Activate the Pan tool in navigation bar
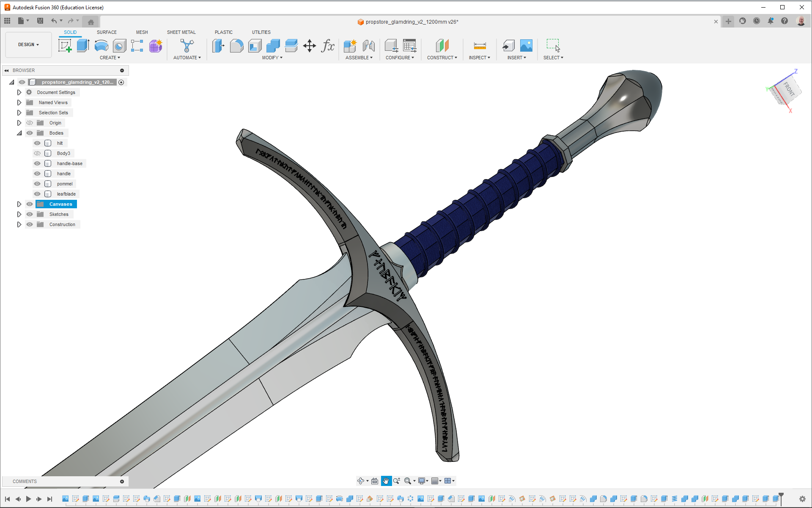The width and height of the screenshot is (812, 508). (386, 480)
